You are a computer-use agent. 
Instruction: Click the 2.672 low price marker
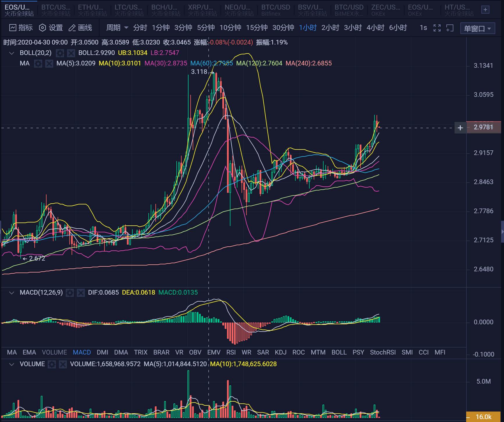click(x=37, y=258)
